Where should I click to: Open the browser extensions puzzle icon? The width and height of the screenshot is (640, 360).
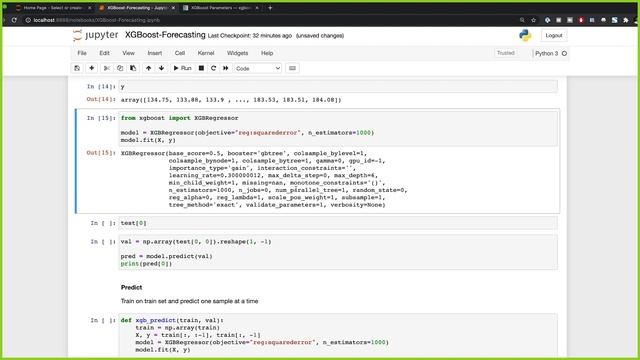626,20
